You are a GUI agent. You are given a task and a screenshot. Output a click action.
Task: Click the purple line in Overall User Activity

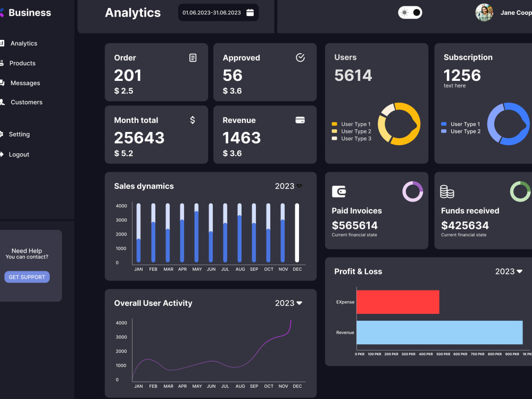pyautogui.click(x=211, y=362)
